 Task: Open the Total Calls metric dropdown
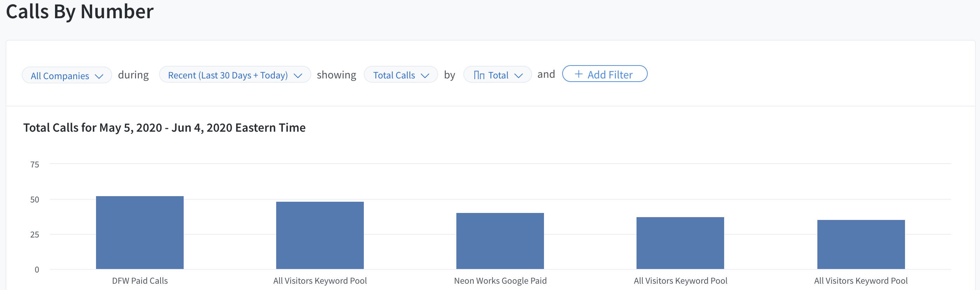(401, 75)
